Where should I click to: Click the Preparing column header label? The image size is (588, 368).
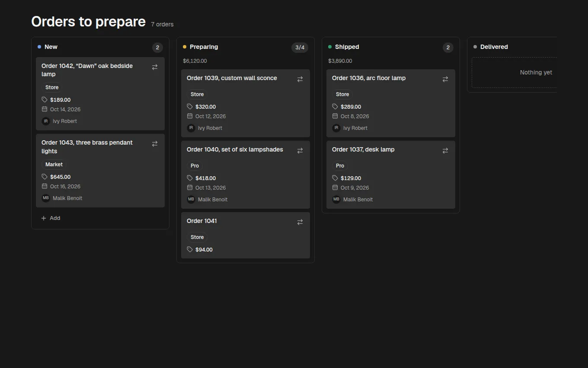pyautogui.click(x=204, y=47)
